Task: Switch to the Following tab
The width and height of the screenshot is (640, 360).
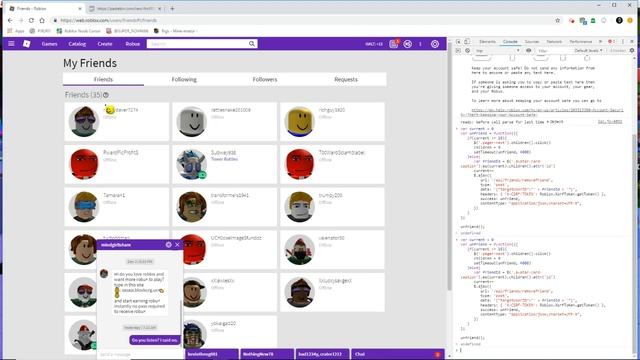Action: point(184,80)
